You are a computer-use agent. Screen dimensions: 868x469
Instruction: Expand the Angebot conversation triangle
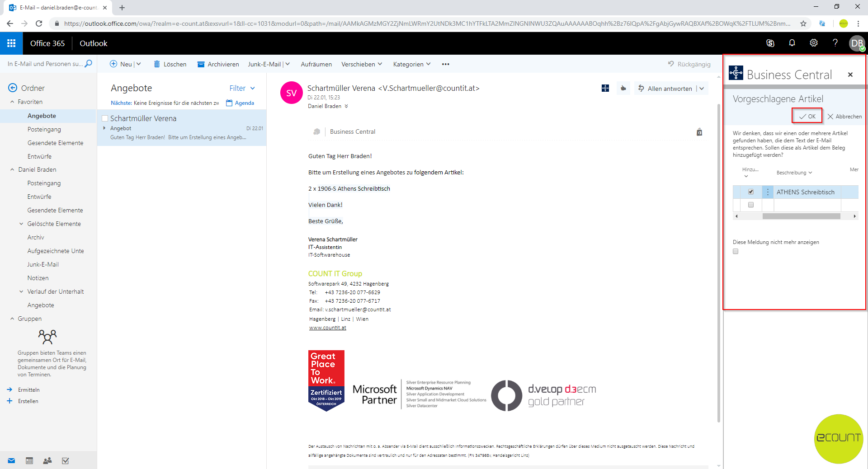[x=104, y=128]
